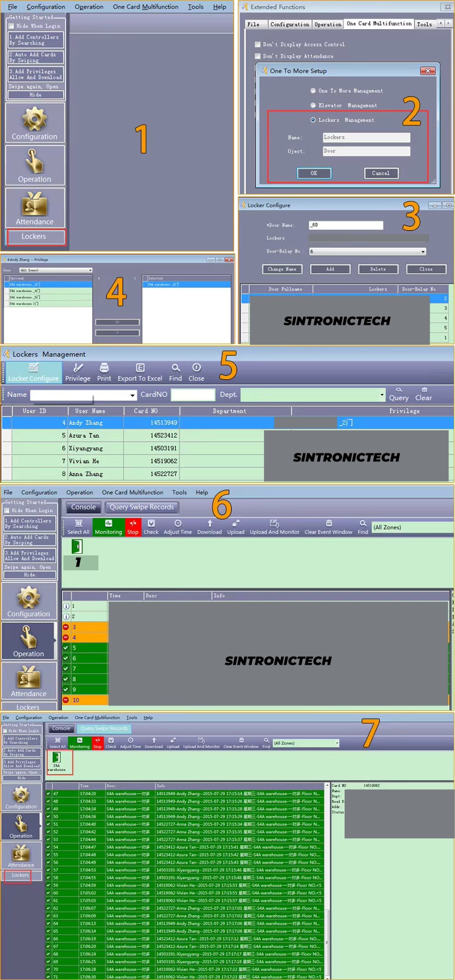Click the Door Name field in Locker Configure
This screenshot has height=980, width=455.
pos(346,225)
